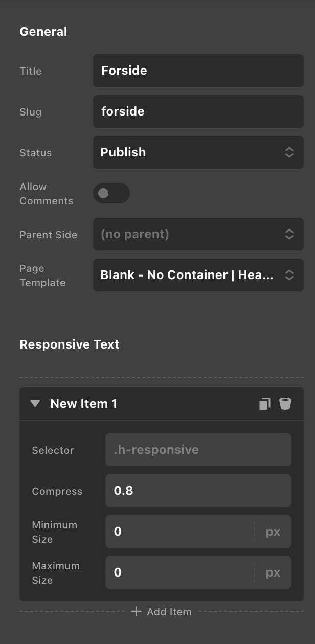Click the Selector field with .h-responsive placeholder
The height and width of the screenshot is (644, 315).
point(198,450)
